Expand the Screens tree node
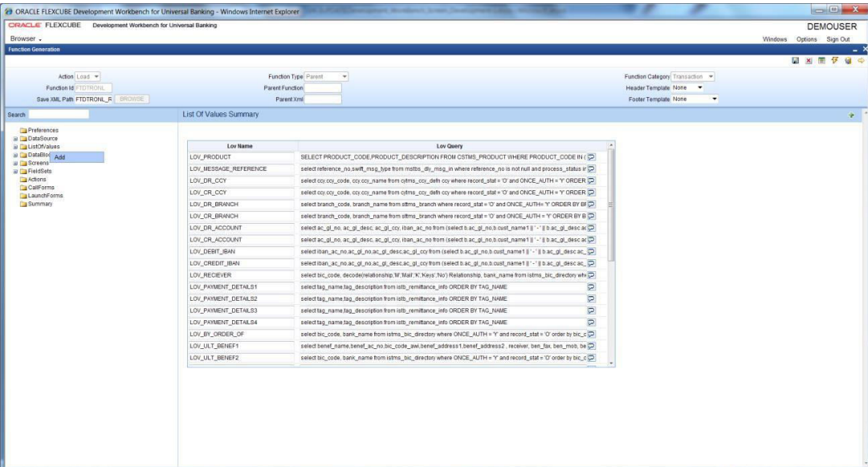The width and height of the screenshot is (868, 467). (x=15, y=163)
